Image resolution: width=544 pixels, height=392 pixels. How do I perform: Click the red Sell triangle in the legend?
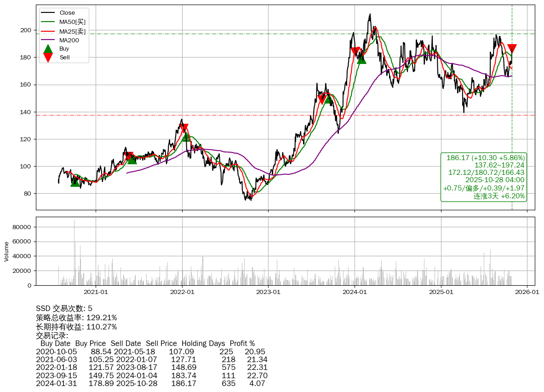[48, 57]
